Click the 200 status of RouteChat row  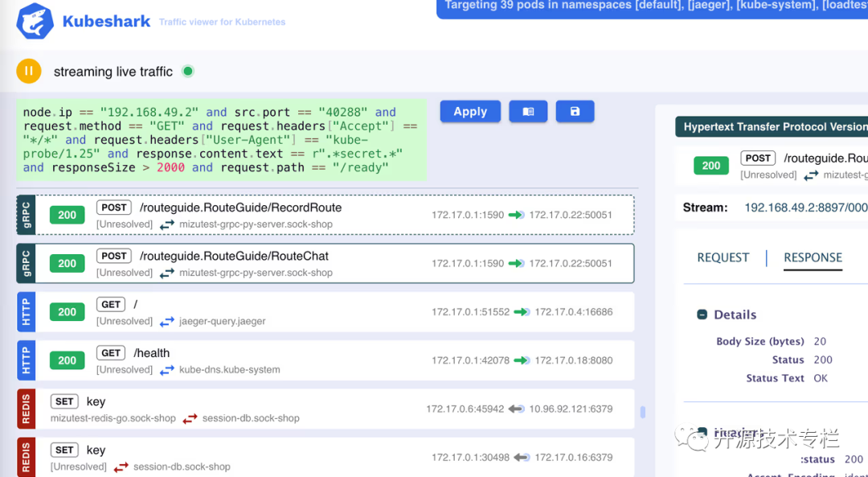point(67,264)
